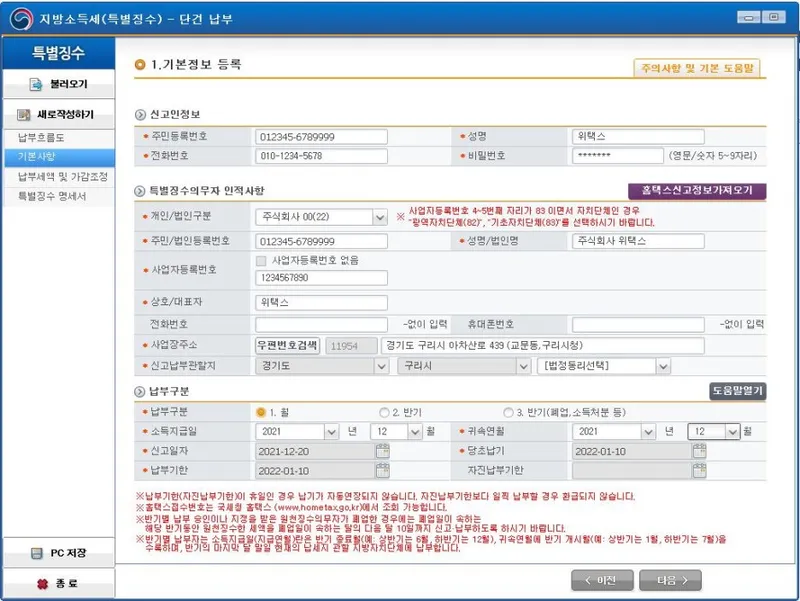Click the 새로작성하기 new document icon
Image resolution: width=800 pixels, height=601 pixels.
point(23,115)
